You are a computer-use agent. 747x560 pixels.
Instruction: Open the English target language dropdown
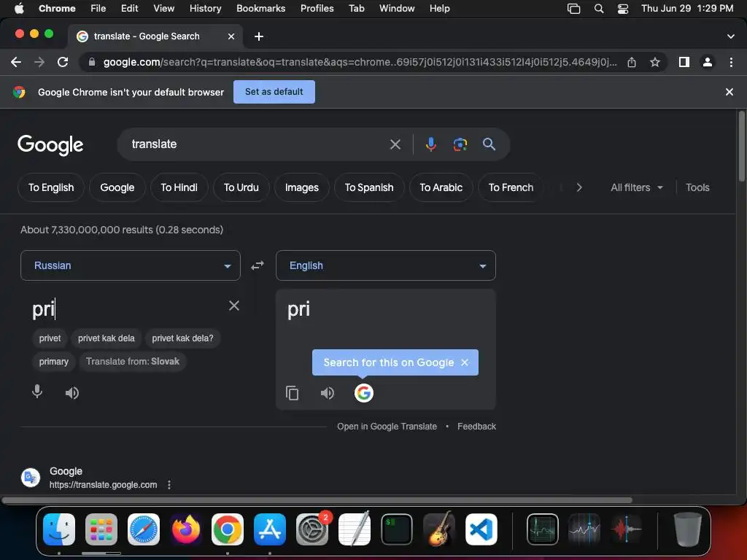(385, 265)
